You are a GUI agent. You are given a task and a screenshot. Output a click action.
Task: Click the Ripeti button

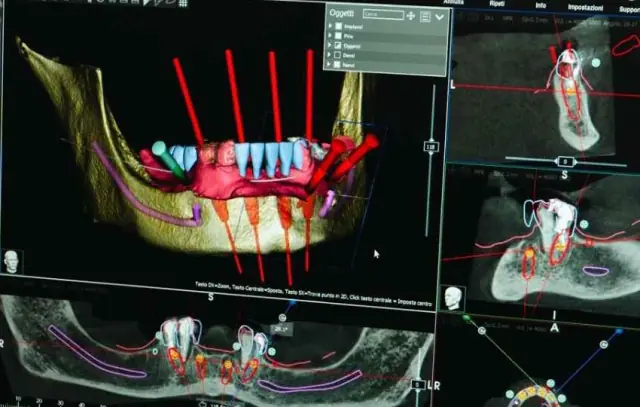click(497, 3)
